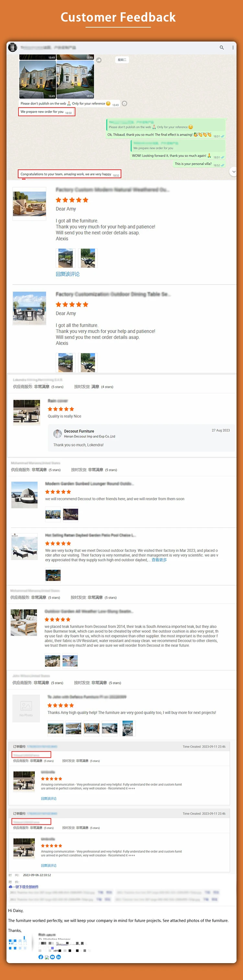This screenshot has width=243, height=980.
Task: Click the chat search magnifier icon
Action: pyautogui.click(x=222, y=48)
